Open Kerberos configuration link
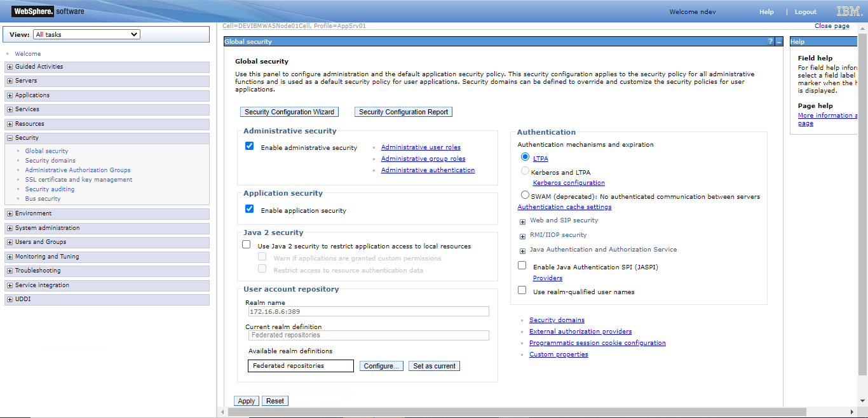 [569, 183]
